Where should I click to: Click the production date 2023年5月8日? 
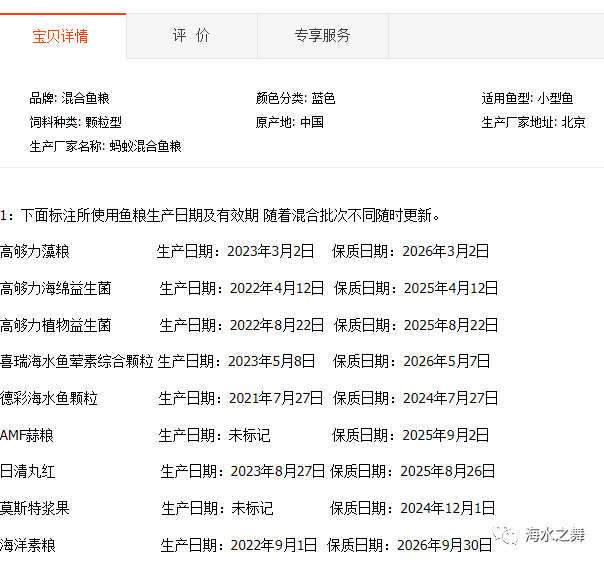(x=272, y=361)
